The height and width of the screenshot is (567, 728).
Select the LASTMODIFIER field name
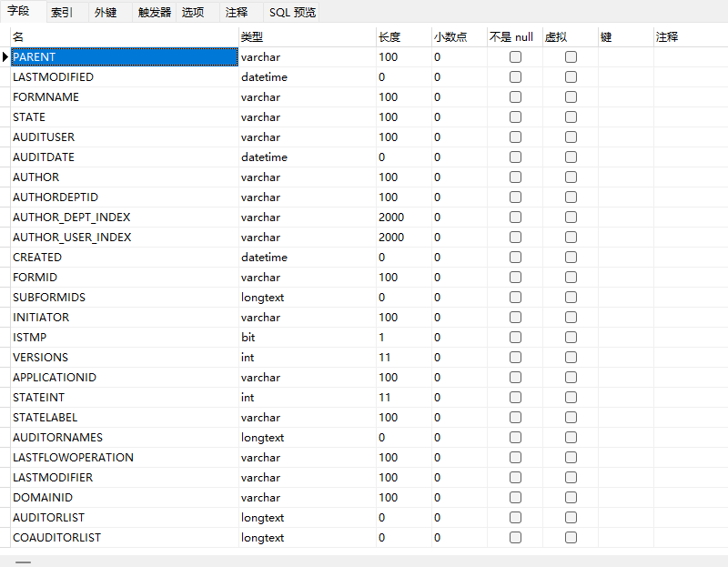coord(125,478)
